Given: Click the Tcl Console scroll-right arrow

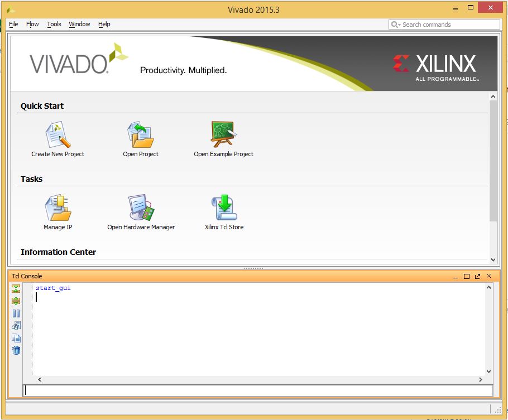Looking at the screenshot, I should click(x=481, y=379).
